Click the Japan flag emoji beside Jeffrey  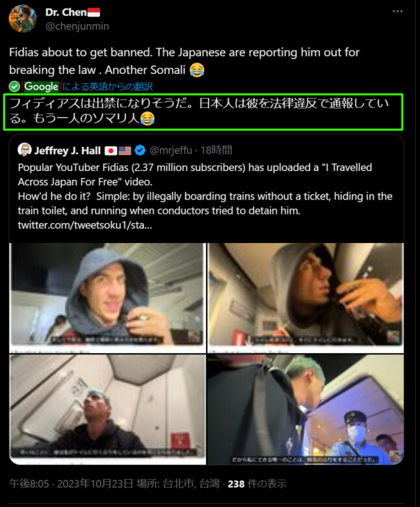(x=111, y=151)
